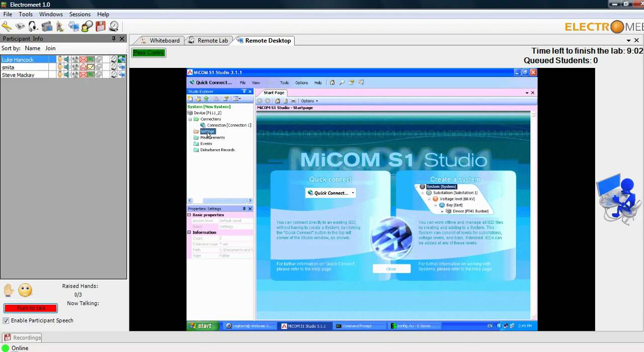
Task: Click the Pass Control button
Action: coord(148,53)
